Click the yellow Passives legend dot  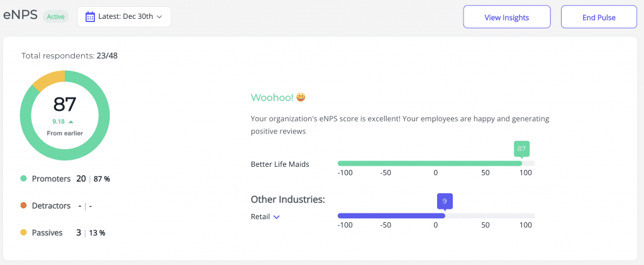point(23,233)
